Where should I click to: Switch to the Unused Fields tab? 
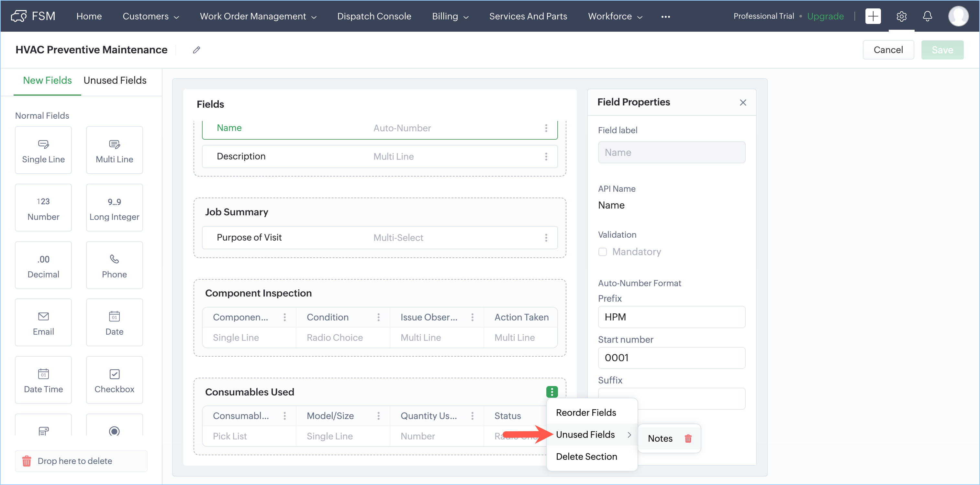(x=115, y=80)
